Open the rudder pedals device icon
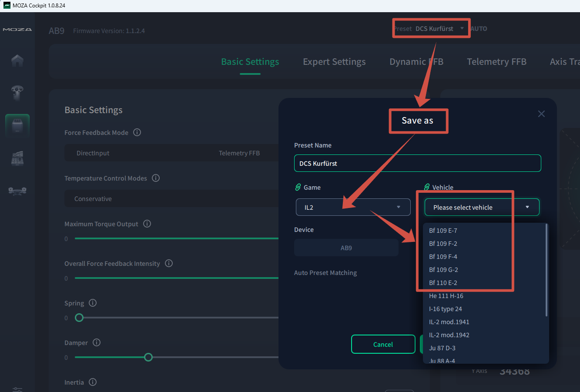Image resolution: width=580 pixels, height=392 pixels. [17, 191]
